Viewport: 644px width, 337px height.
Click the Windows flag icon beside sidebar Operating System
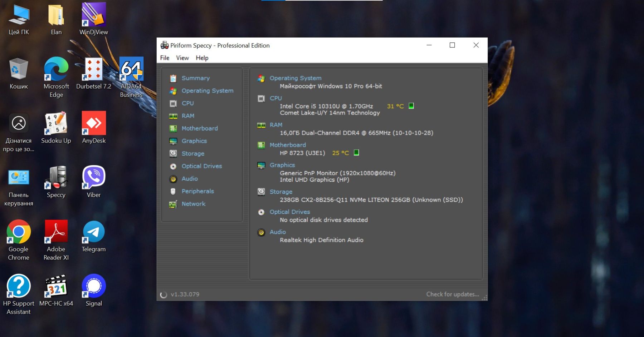tap(173, 91)
